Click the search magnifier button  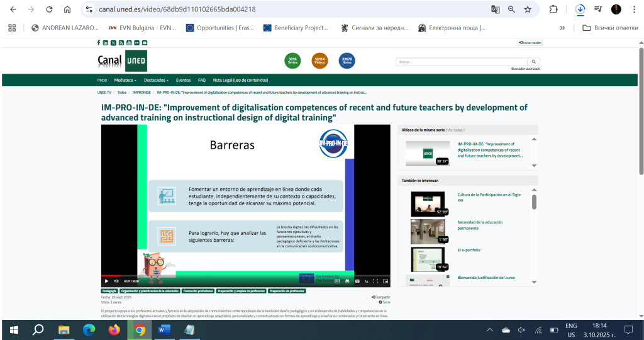(x=535, y=62)
